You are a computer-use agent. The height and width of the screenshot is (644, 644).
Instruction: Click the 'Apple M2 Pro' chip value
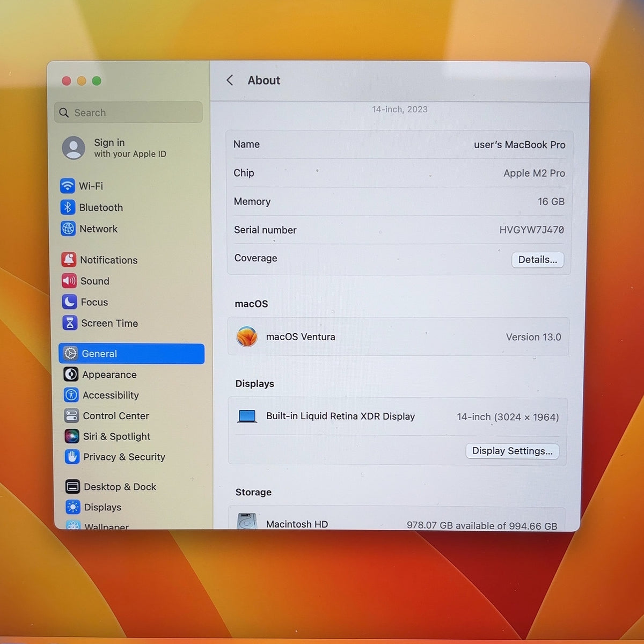click(534, 173)
